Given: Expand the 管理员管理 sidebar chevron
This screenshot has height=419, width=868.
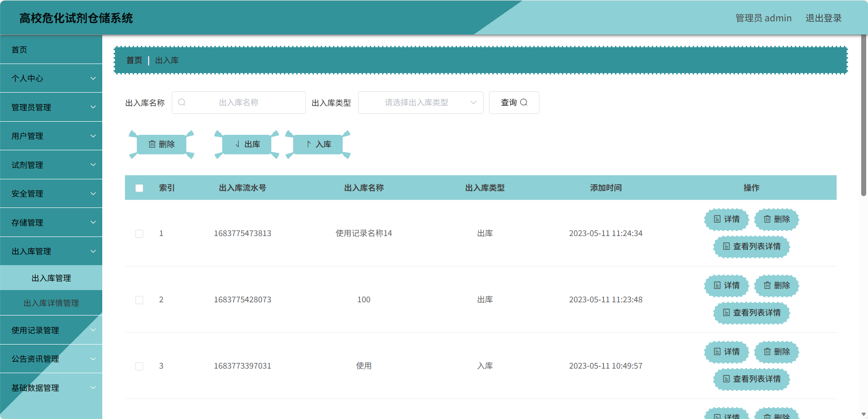Looking at the screenshot, I should pyautogui.click(x=93, y=107).
